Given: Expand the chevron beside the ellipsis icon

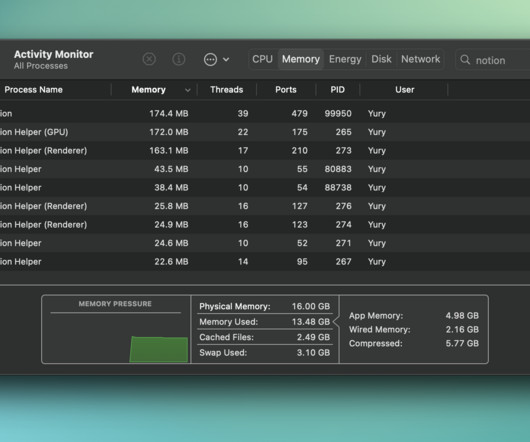Looking at the screenshot, I should tap(226, 60).
